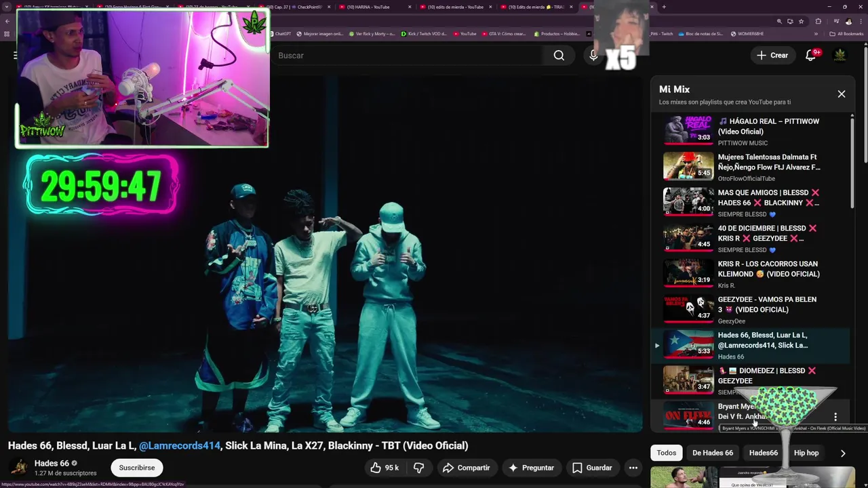
Task: Click the Suscribirse button
Action: coord(137,468)
